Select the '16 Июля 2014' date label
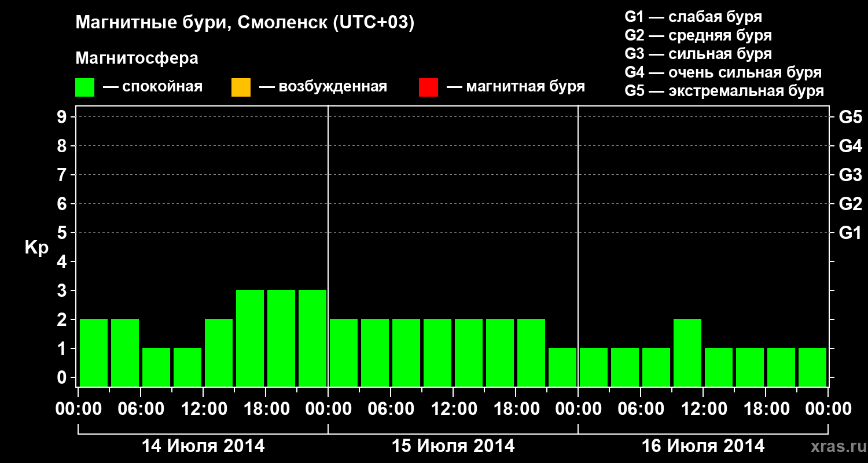868x463 pixels. [x=703, y=446]
